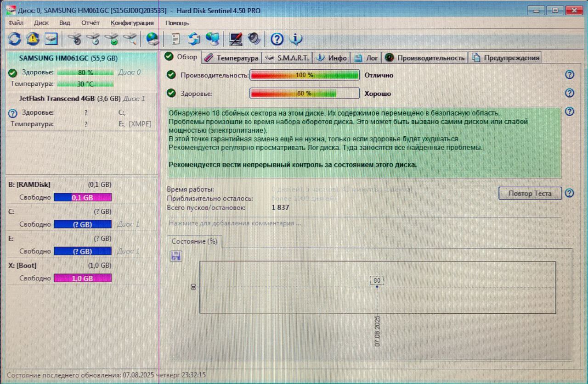Click the Производительность 100 % progress bar

[x=305, y=75]
